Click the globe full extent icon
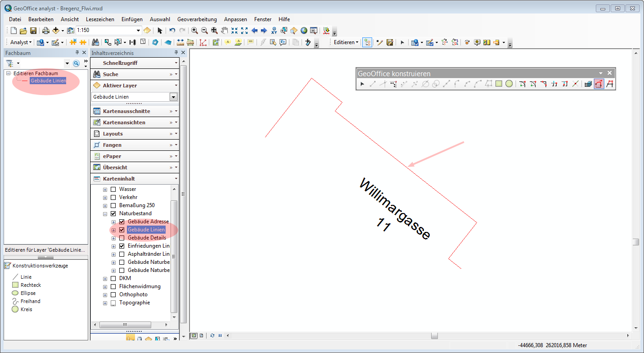Image resolution: width=644 pixels, height=353 pixels. 304,31
